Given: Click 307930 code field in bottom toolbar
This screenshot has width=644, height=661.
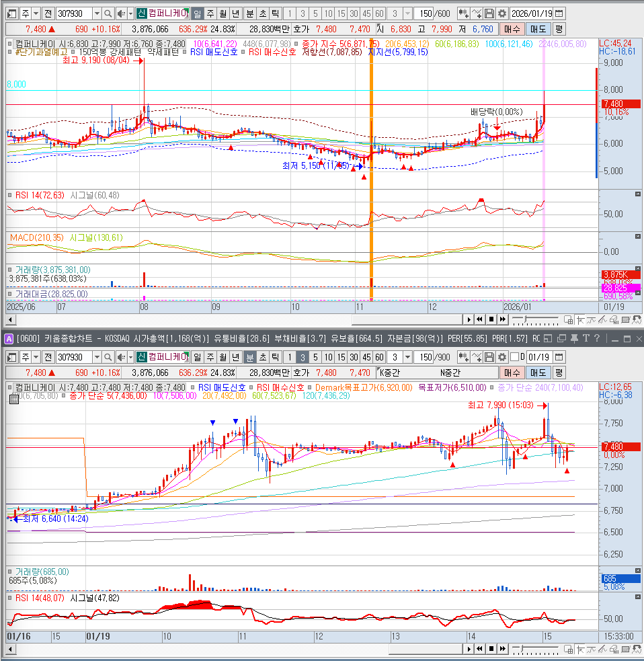Looking at the screenshot, I should [74, 357].
